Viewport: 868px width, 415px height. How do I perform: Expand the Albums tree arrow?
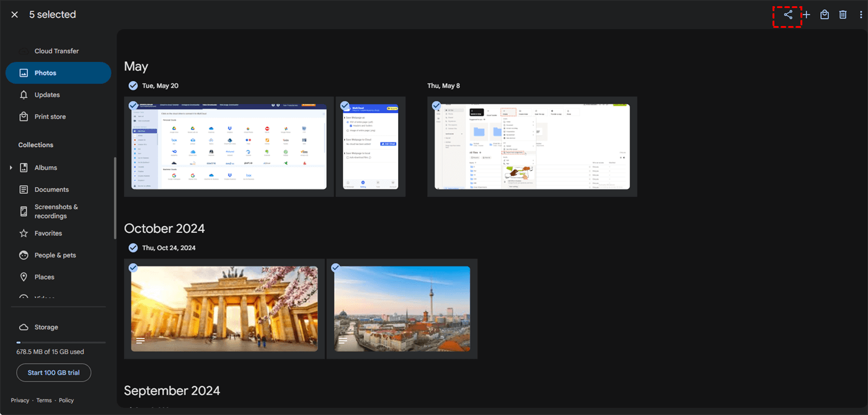coord(11,168)
